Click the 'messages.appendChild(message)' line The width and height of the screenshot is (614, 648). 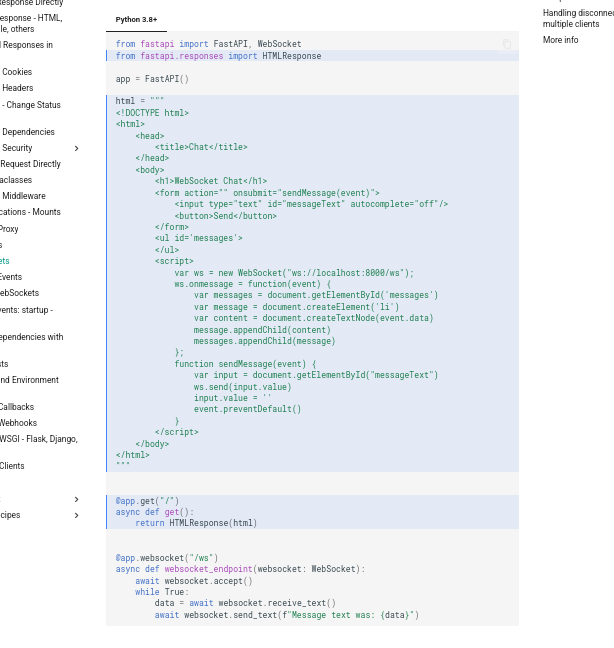[x=264, y=341]
